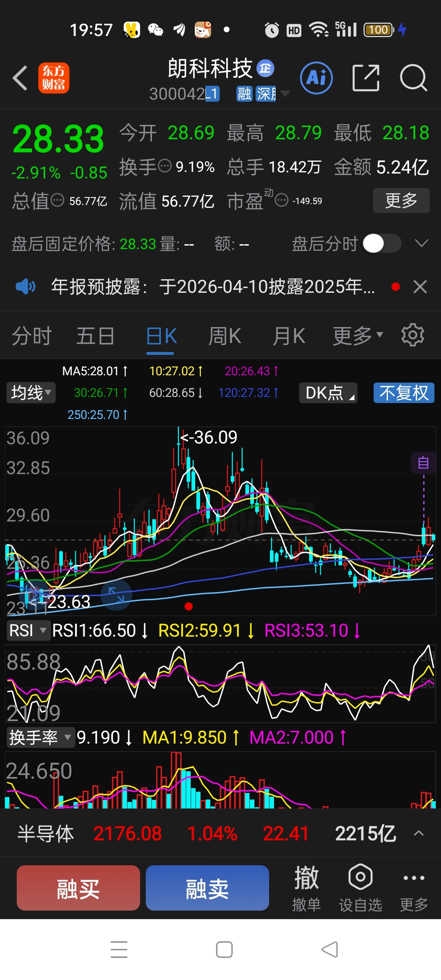This screenshot has width=441, height=980.
Task: Switch to the 五日 tab
Action: click(x=95, y=336)
